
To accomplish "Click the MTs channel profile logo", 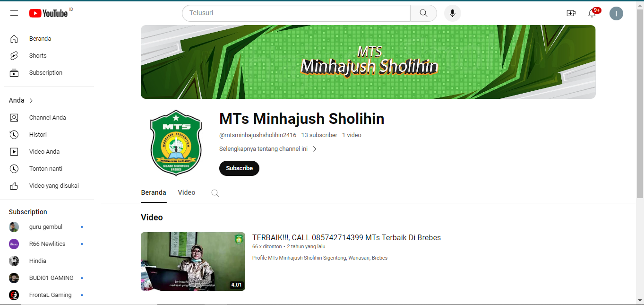I will pos(176,142).
